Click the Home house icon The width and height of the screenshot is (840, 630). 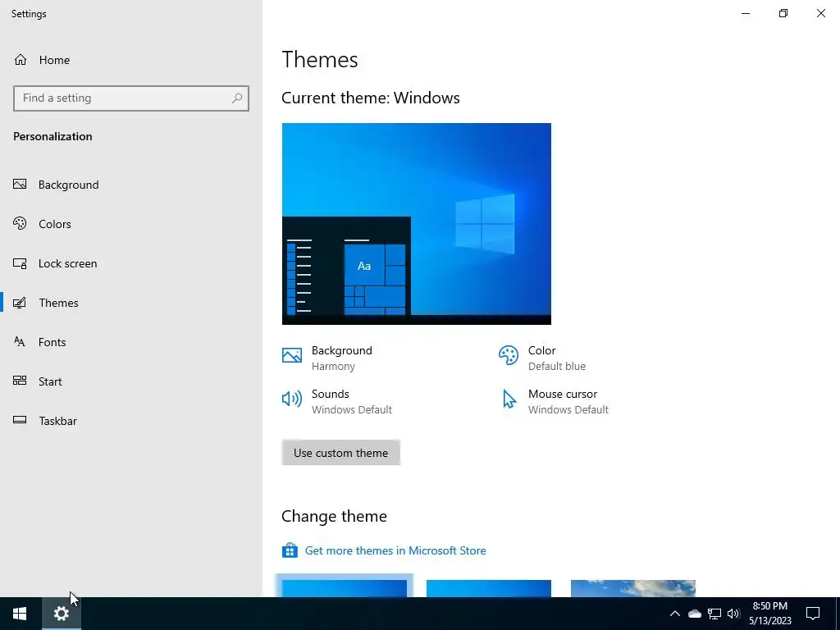pyautogui.click(x=21, y=60)
